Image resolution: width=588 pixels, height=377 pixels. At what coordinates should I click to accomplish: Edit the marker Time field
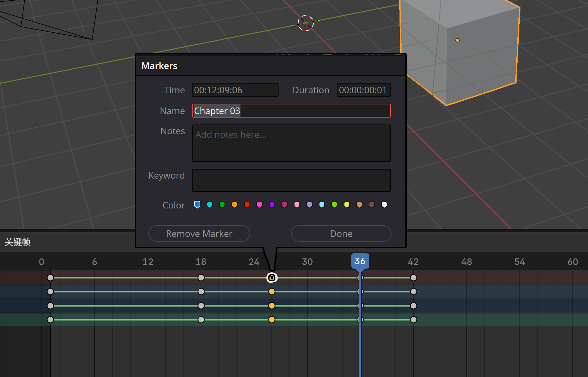pos(235,90)
